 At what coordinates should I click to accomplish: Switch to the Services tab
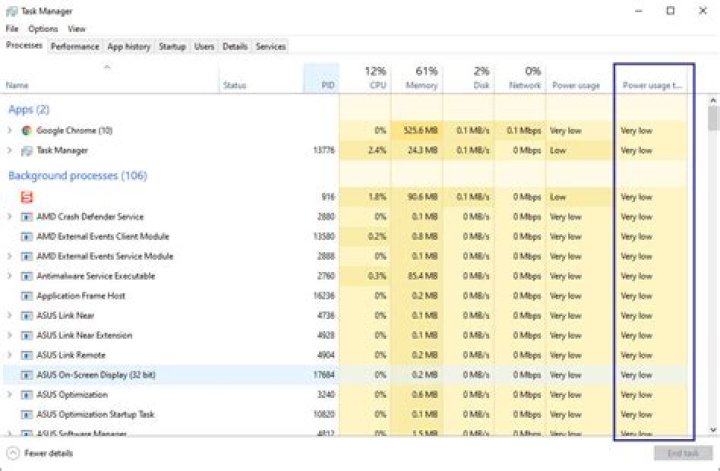pos(270,46)
